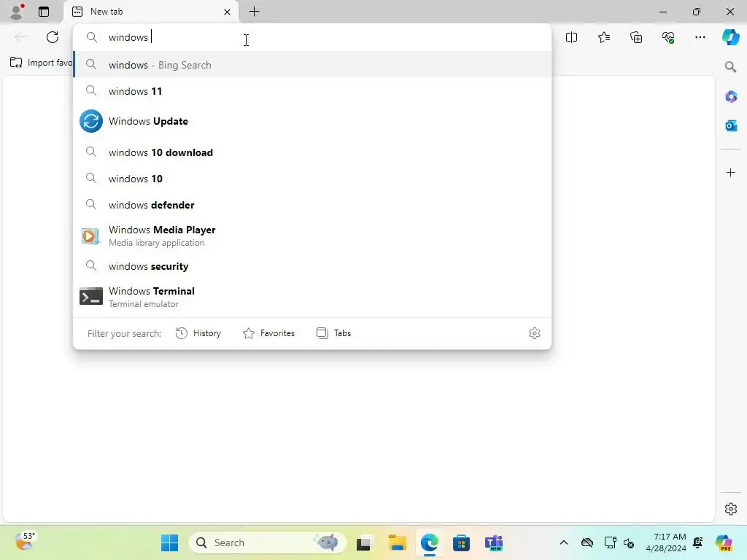Open Settings and more ellipsis menu
The height and width of the screenshot is (560, 747).
[x=700, y=37]
